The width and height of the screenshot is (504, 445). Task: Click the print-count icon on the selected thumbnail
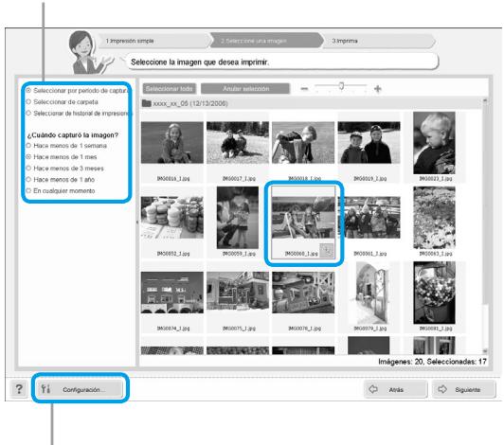[327, 250]
